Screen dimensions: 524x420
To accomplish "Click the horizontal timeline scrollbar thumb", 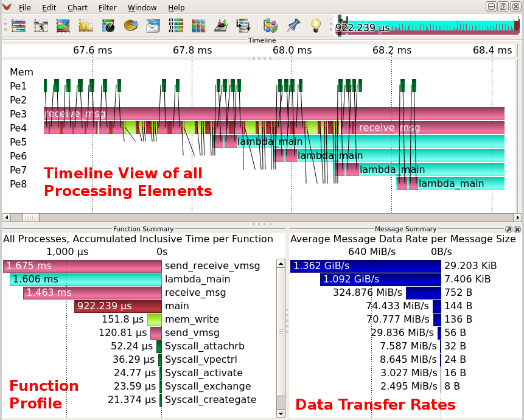I will (31, 217).
